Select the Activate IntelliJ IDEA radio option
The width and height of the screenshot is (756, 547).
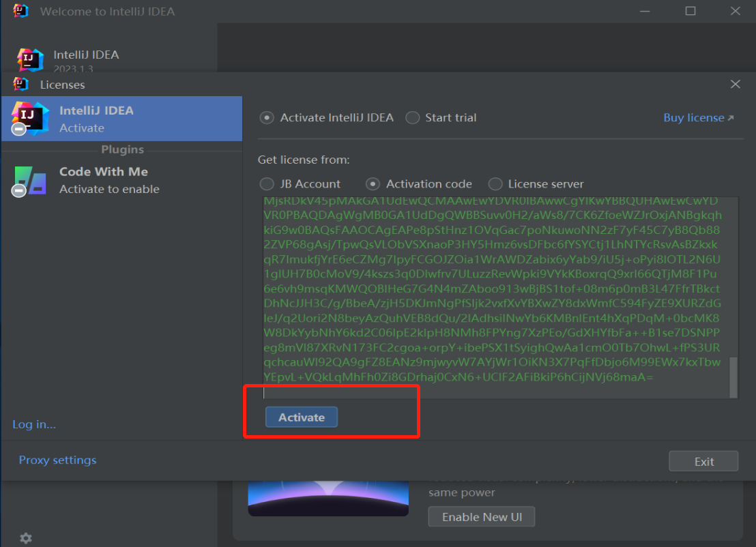(267, 118)
